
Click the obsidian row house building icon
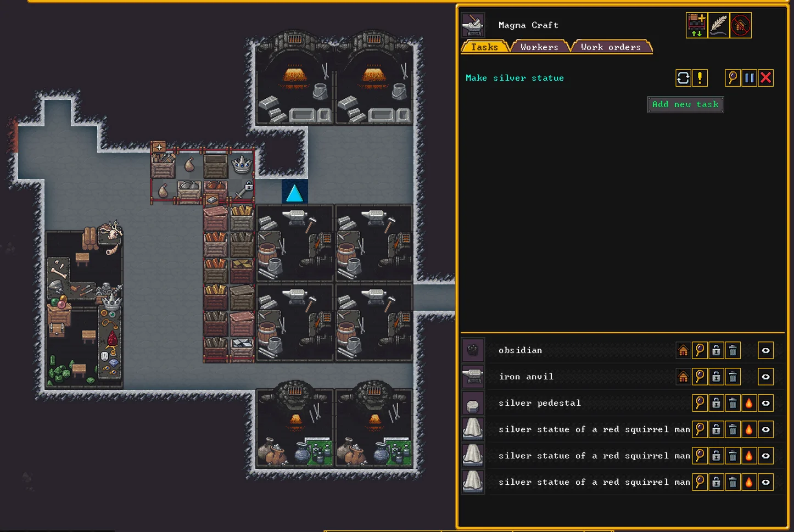point(683,350)
